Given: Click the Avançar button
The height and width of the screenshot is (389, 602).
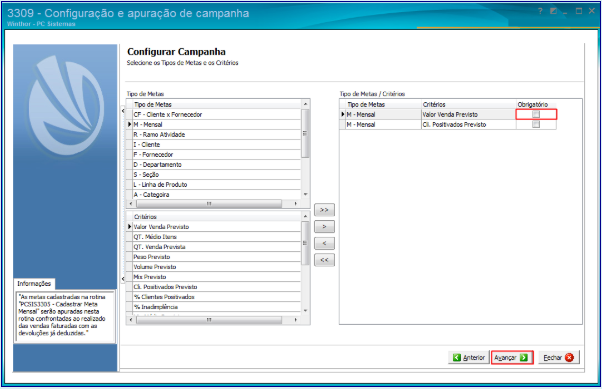Looking at the screenshot, I should pyautogui.click(x=512, y=358).
